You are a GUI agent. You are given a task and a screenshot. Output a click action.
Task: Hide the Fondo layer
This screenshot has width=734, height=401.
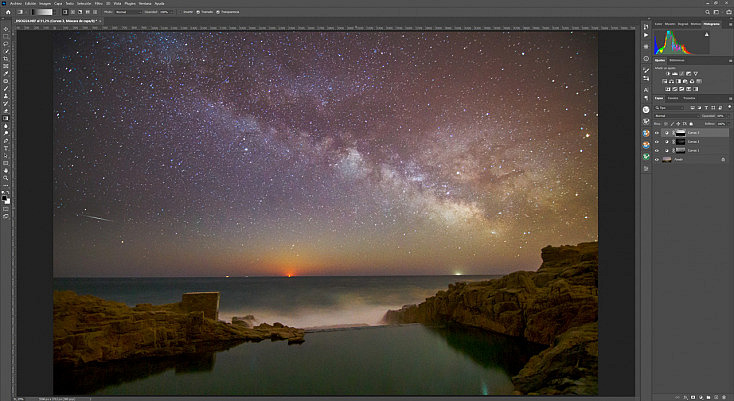(657, 159)
